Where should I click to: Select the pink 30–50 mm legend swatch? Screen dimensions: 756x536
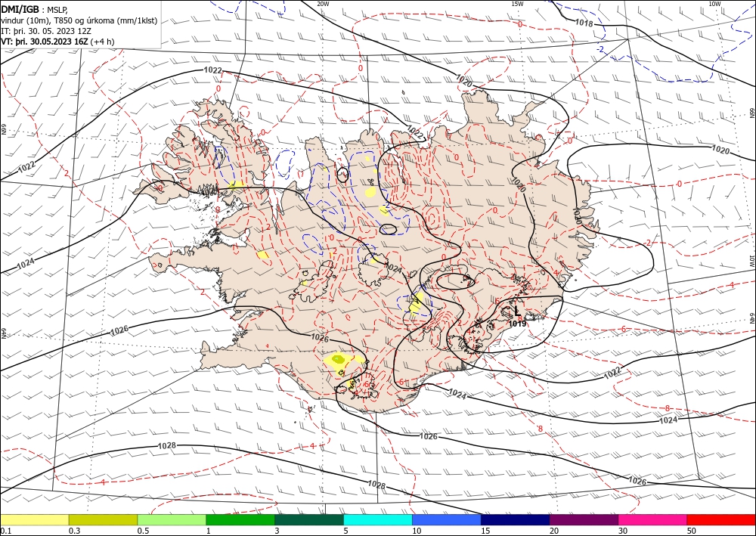click(653, 519)
